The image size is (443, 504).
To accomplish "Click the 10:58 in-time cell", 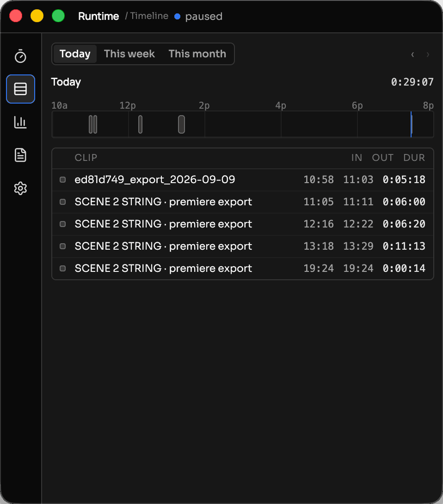I will 319,180.
